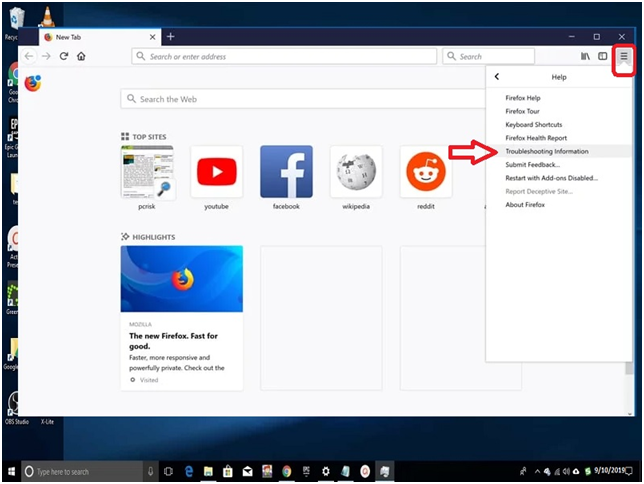Click the volume icon in system tray
The height and width of the screenshot is (484, 644).
566,472
